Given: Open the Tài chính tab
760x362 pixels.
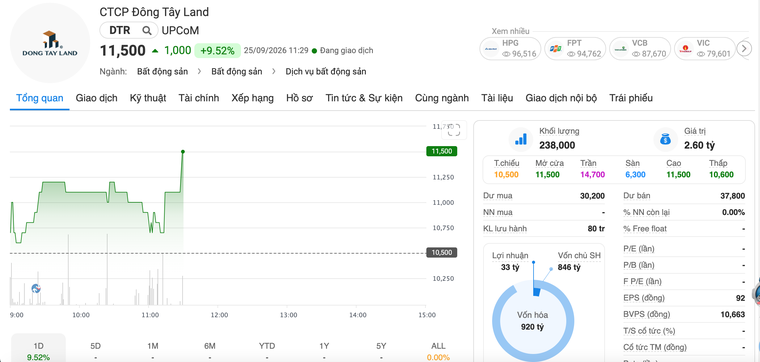Looking at the screenshot, I should pyautogui.click(x=199, y=98).
